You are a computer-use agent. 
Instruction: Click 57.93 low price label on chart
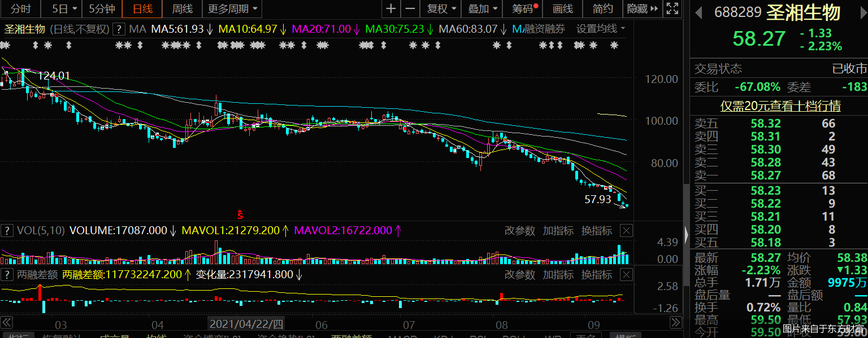click(598, 199)
